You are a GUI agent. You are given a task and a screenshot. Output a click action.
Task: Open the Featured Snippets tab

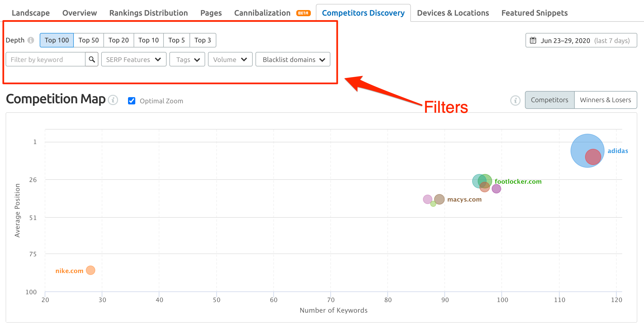coord(534,13)
